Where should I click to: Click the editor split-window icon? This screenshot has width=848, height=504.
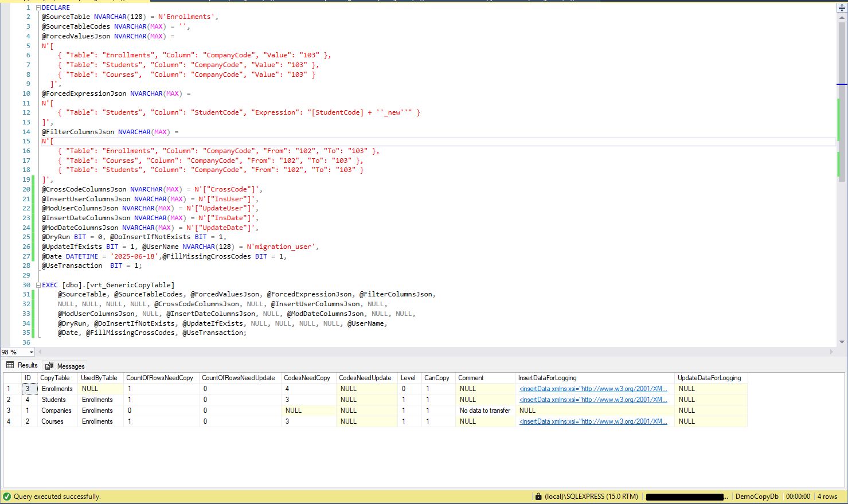[842, 8]
